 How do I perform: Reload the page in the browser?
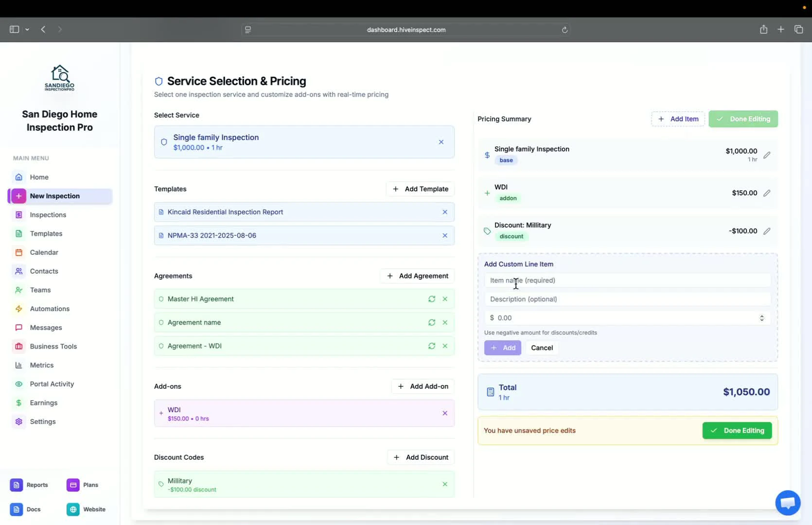[565, 30]
